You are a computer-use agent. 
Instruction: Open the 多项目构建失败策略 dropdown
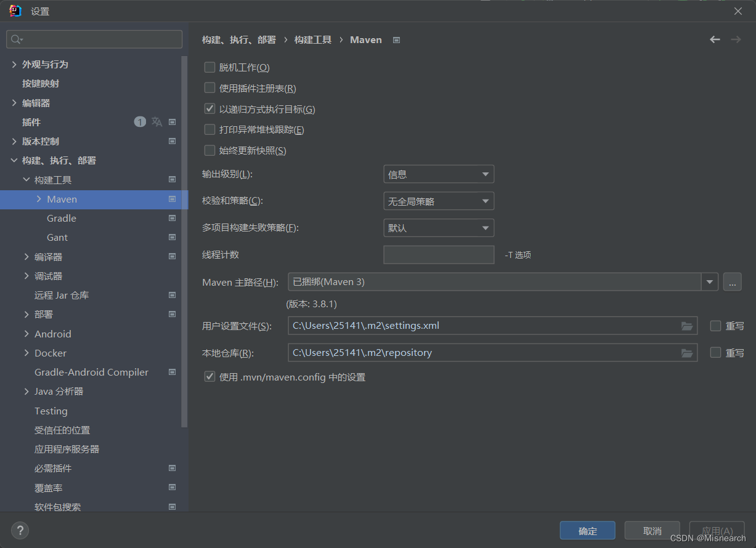(x=439, y=228)
